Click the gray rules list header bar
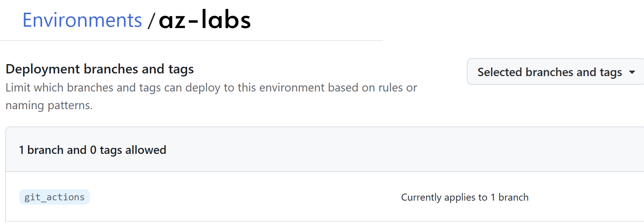The image size is (644, 224). pyautogui.click(x=325, y=150)
